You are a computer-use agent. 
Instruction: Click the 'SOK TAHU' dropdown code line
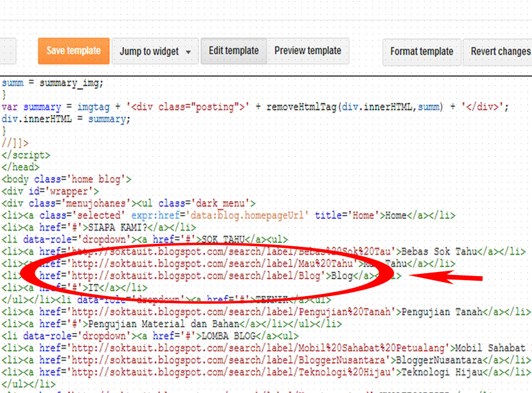tap(144, 240)
